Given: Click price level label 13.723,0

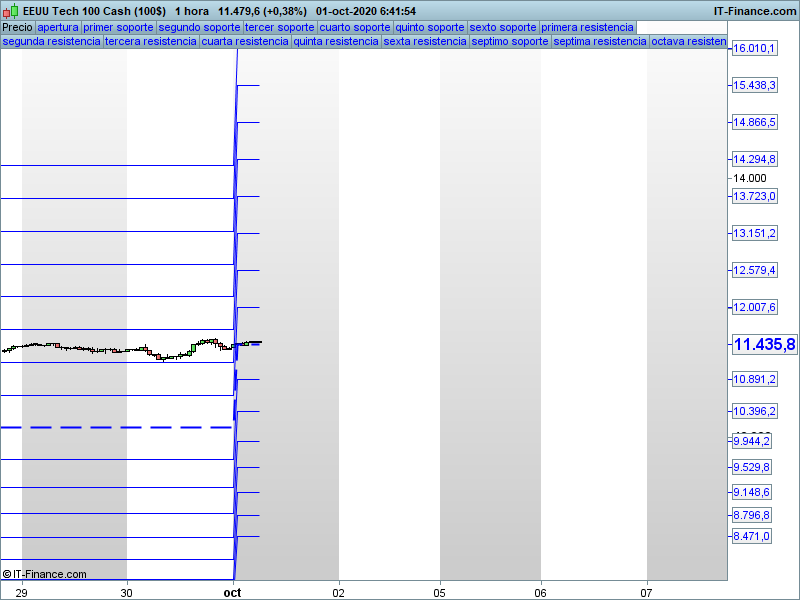Looking at the screenshot, I should [x=755, y=196].
